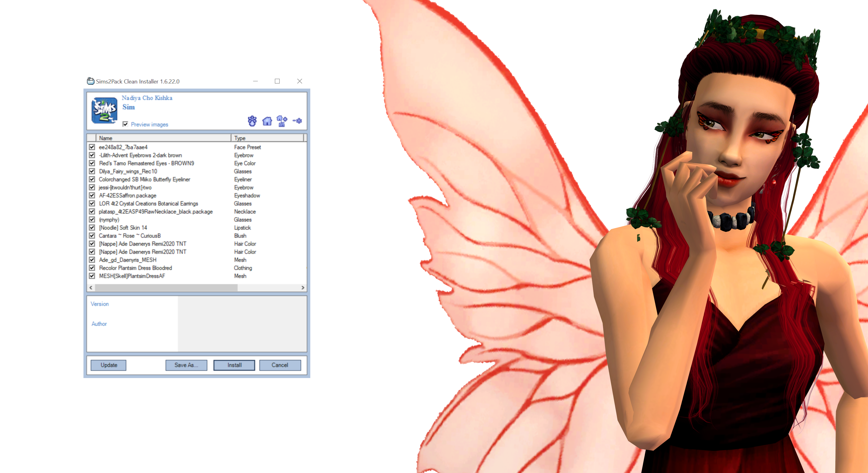Maximize the Sims2Pack Clean Installer window

click(x=277, y=81)
